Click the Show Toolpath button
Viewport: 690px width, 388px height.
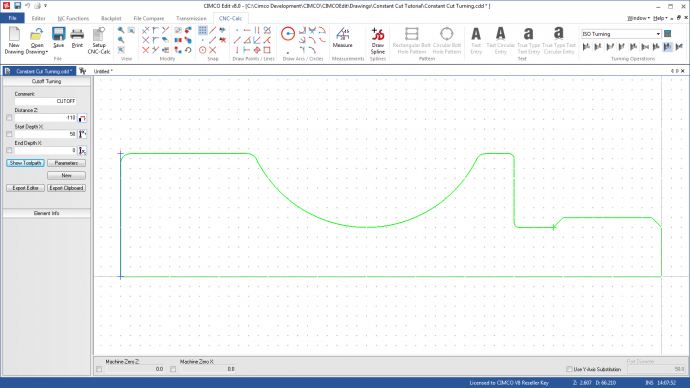pos(26,163)
